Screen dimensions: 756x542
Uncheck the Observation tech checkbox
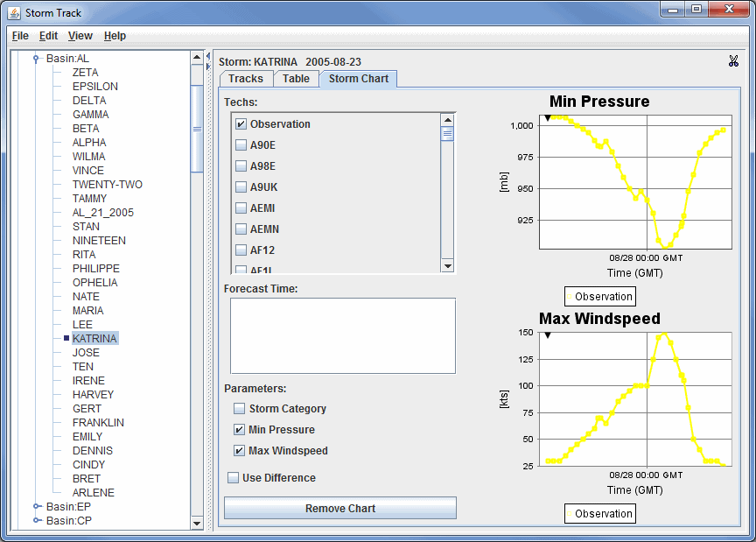(241, 124)
